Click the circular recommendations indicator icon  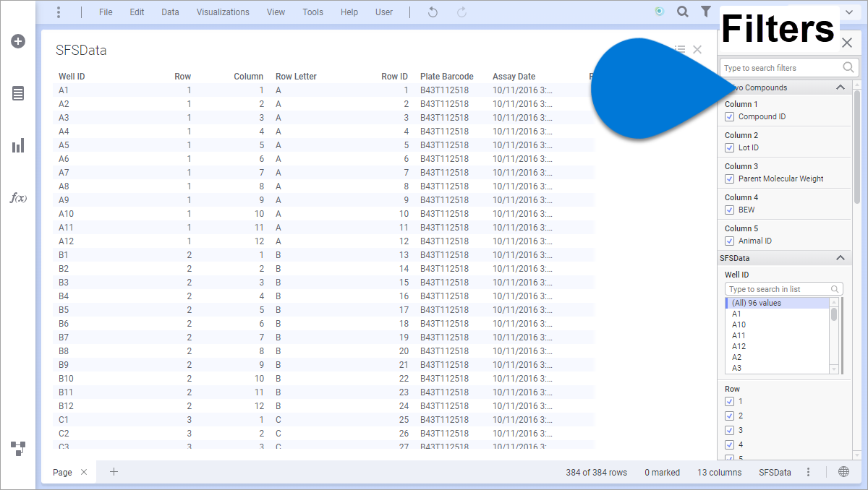coord(659,12)
